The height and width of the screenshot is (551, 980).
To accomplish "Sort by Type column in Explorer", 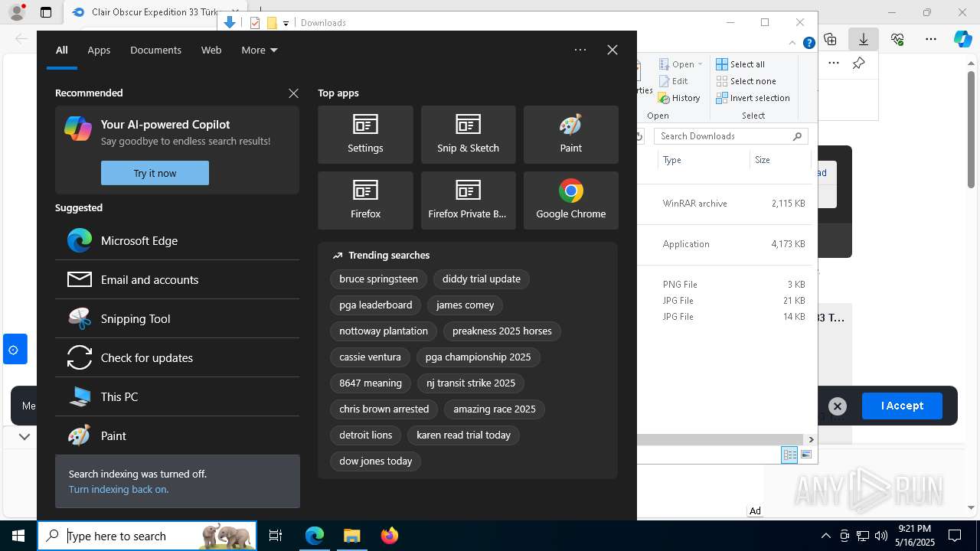I will pyautogui.click(x=703, y=160).
